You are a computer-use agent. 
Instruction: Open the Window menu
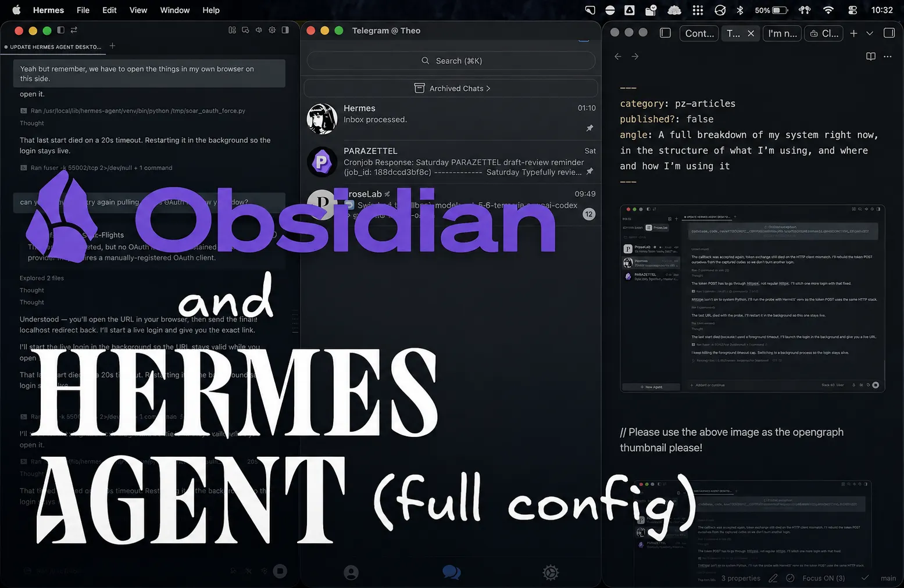175,10
